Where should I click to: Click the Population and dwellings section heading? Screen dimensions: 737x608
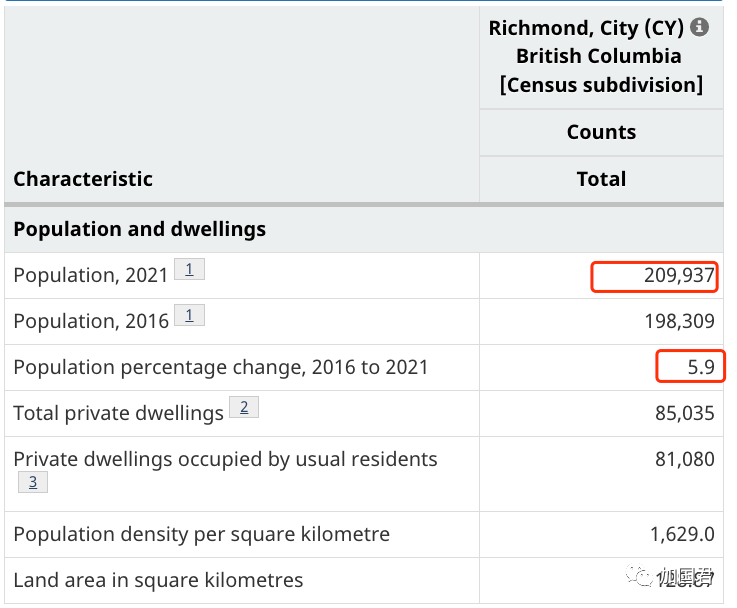point(140,229)
